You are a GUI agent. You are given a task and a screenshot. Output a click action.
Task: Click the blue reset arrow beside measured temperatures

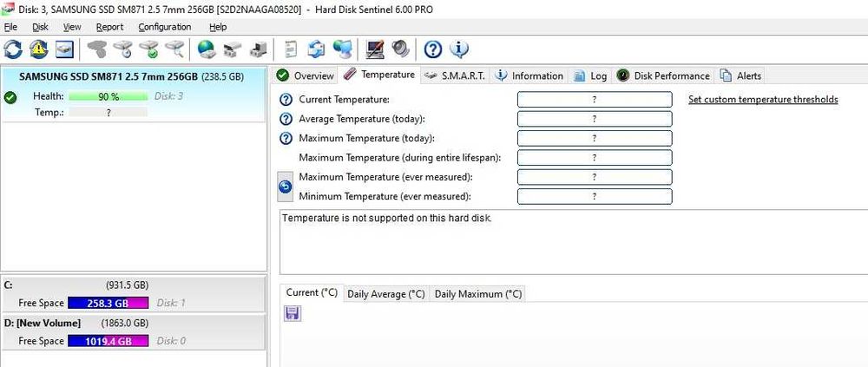[x=286, y=187]
